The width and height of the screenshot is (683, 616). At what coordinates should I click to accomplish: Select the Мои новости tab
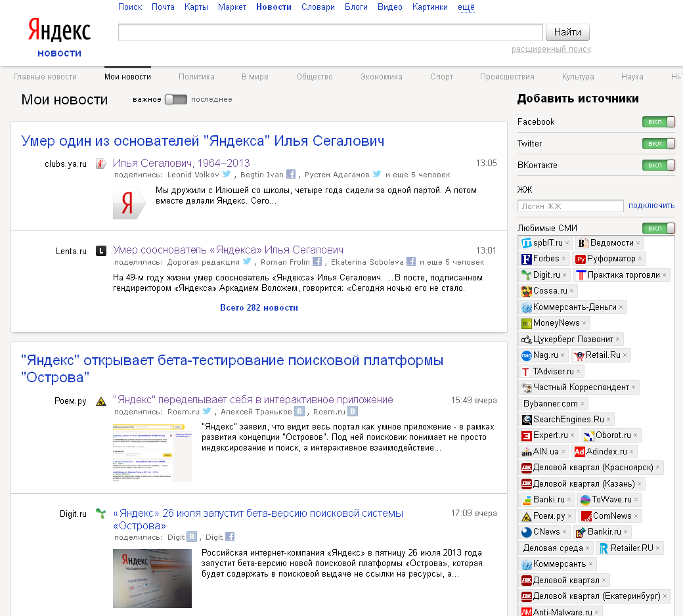point(127,77)
